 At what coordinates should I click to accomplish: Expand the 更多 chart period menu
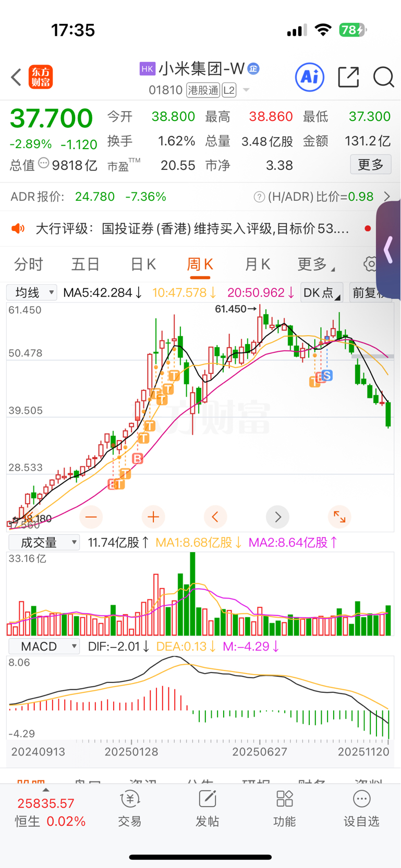(315, 264)
